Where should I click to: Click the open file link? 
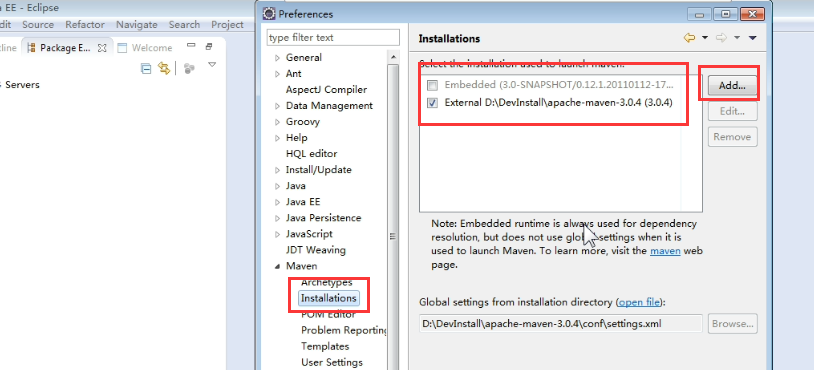pyautogui.click(x=639, y=302)
